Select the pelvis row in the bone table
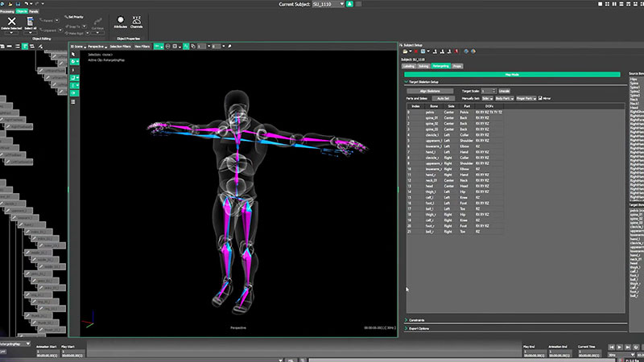The height and width of the screenshot is (362, 644). point(455,112)
